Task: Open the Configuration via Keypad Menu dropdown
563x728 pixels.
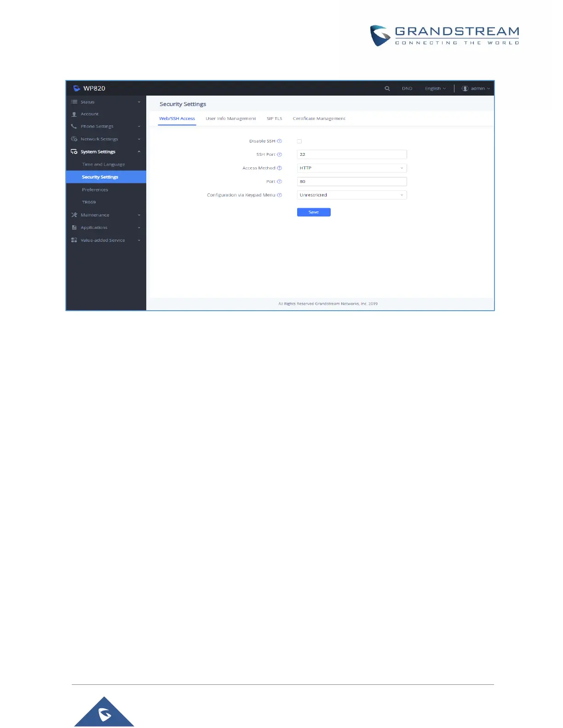Action: pos(352,195)
